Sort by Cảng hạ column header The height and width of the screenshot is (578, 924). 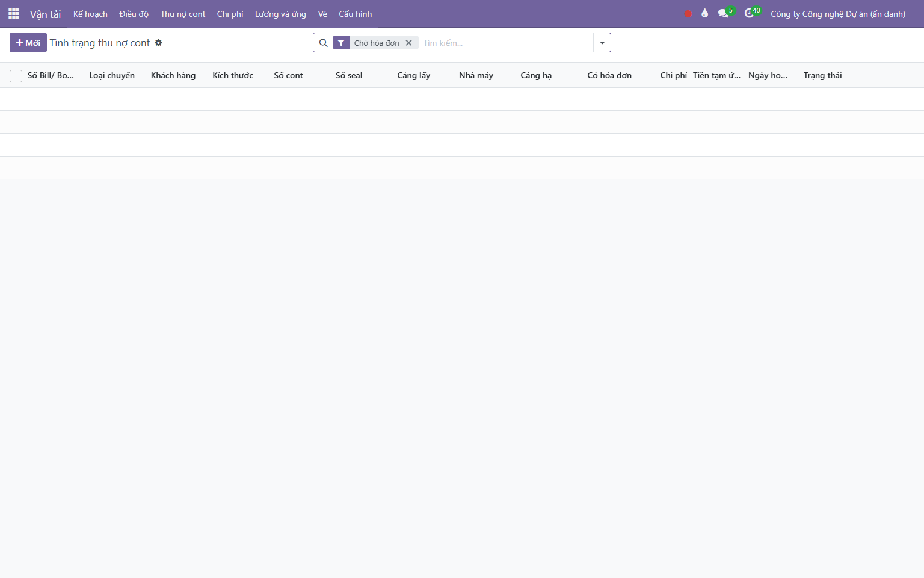(536, 75)
